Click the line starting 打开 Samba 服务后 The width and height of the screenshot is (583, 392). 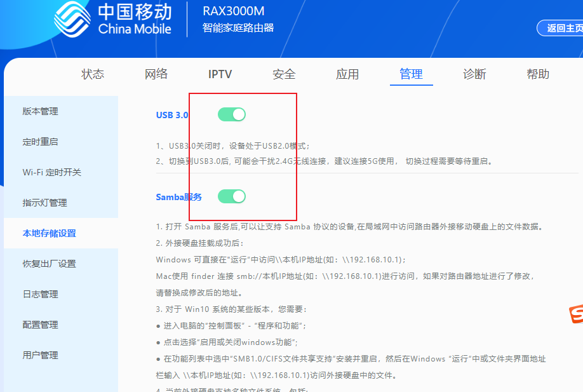(351, 227)
